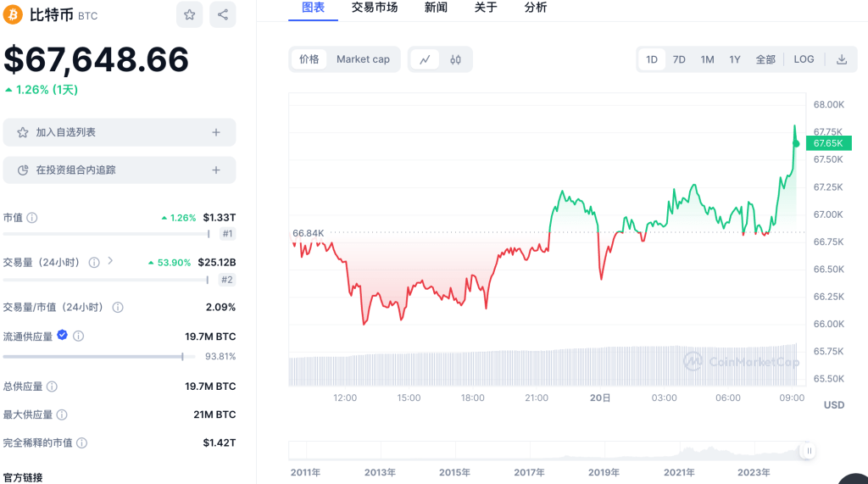Toggle chart to 价格 view
The width and height of the screenshot is (868, 484).
coord(309,59)
